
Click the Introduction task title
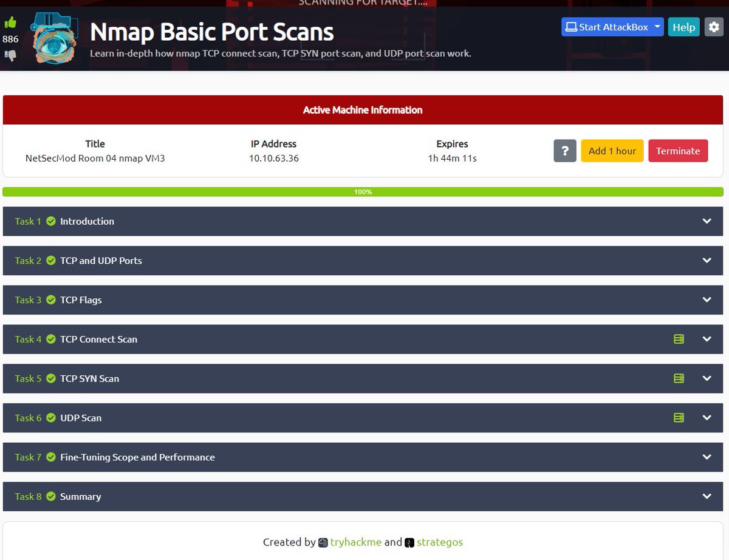click(87, 221)
